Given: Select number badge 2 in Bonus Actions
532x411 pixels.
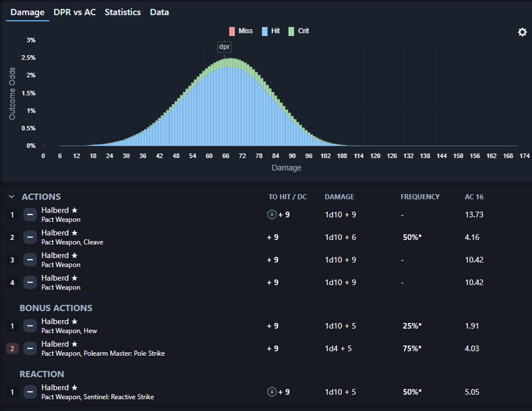Looking at the screenshot, I should coord(12,348).
